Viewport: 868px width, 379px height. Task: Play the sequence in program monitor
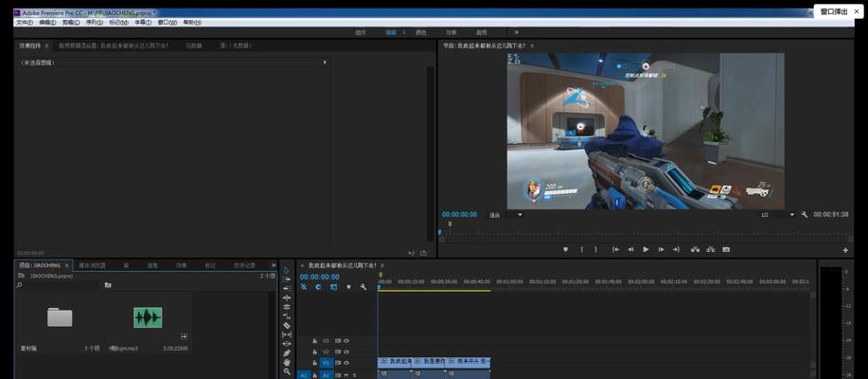[646, 249]
